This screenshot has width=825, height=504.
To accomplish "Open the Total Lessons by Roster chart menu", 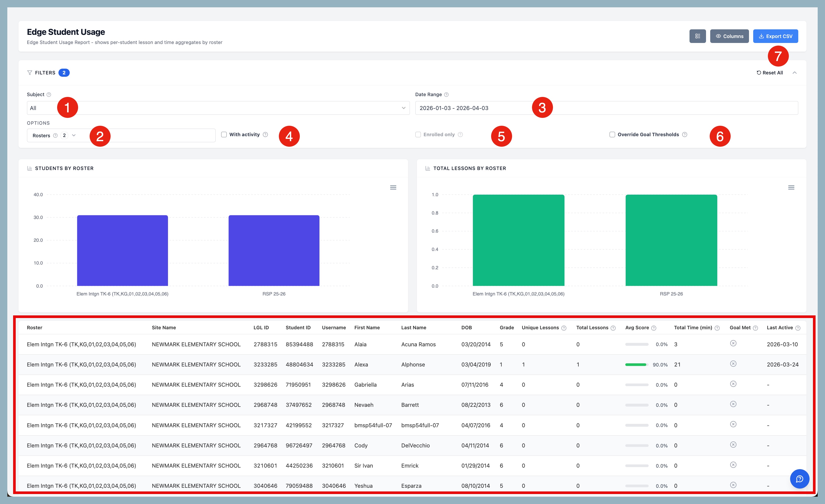I will pos(791,187).
